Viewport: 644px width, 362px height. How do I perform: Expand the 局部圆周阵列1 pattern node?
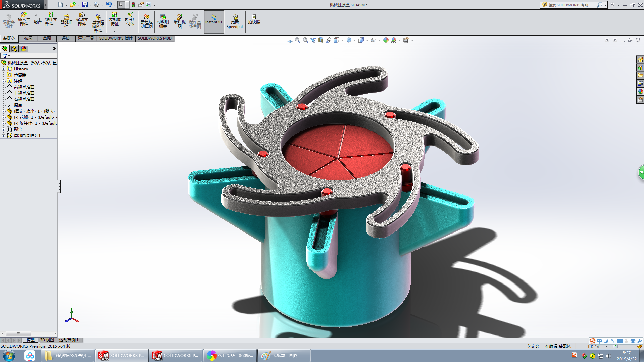pyautogui.click(x=3, y=136)
